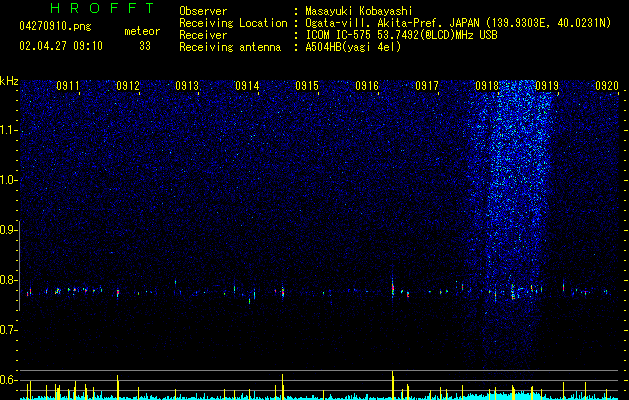Click the date stamp 02.04.27 09:10

(61, 46)
